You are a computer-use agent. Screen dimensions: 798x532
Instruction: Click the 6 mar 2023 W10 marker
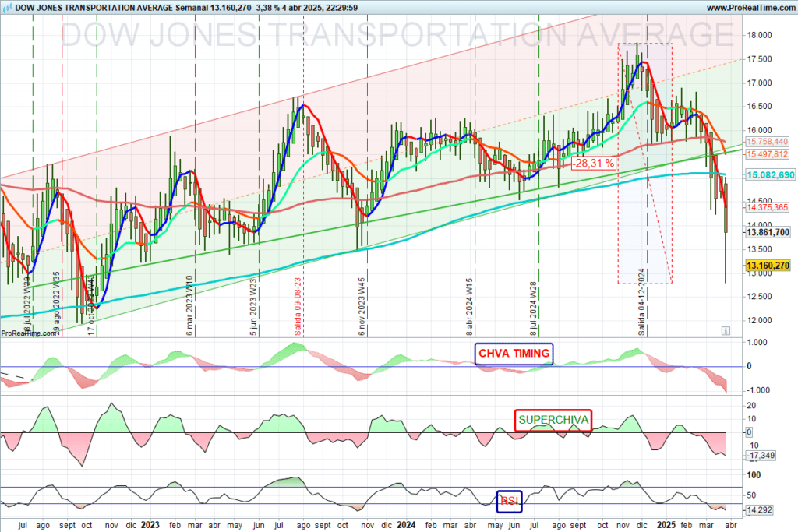(189, 305)
